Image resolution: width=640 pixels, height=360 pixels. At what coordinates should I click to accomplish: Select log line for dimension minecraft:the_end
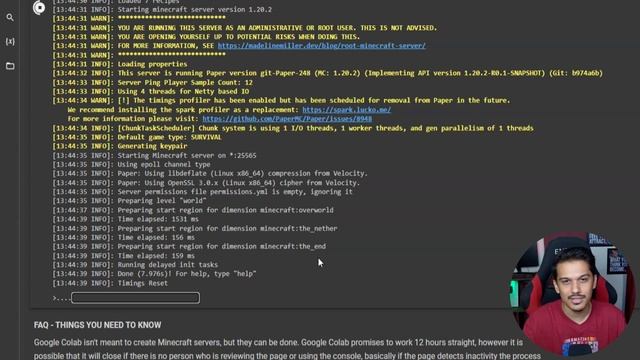pos(189,247)
